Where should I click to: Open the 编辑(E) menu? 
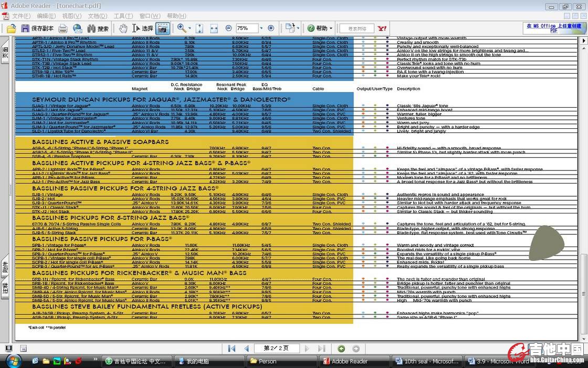pos(46,16)
